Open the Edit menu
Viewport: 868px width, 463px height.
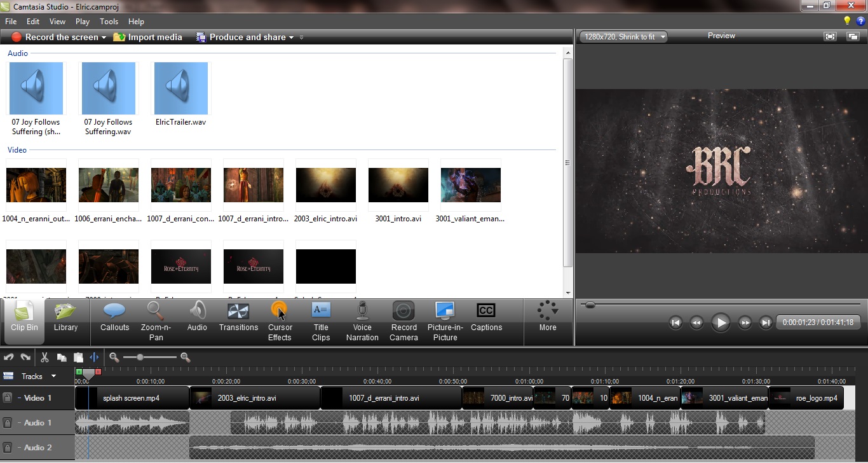pyautogui.click(x=33, y=21)
